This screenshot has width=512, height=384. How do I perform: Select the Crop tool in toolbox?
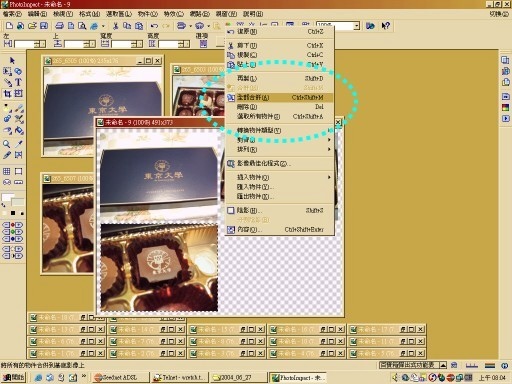[x=7, y=94]
